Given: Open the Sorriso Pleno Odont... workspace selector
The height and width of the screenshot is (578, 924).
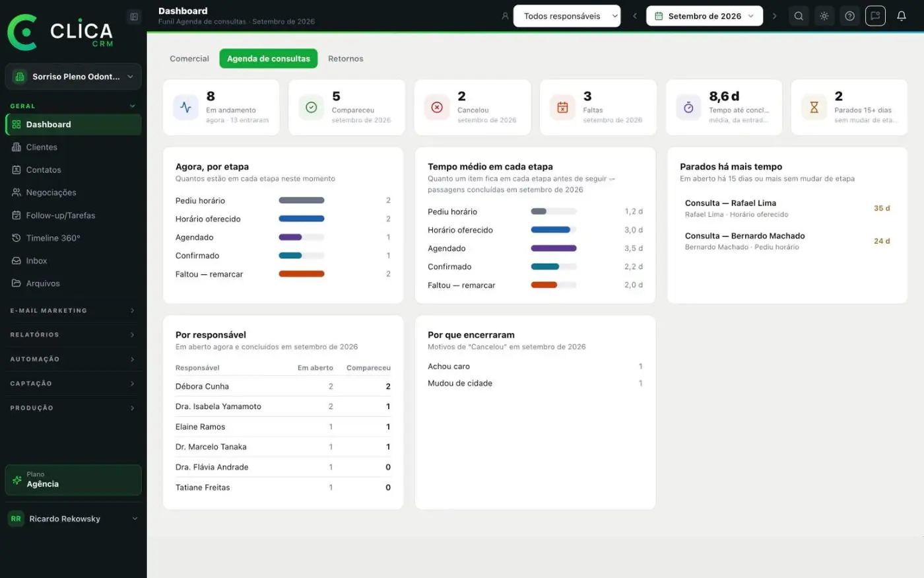Looking at the screenshot, I should 73,77.
